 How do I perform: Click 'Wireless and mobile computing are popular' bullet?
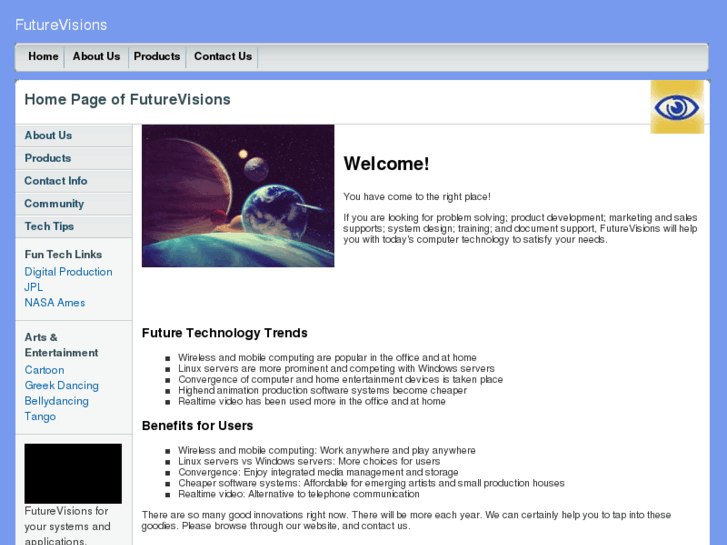point(327,358)
